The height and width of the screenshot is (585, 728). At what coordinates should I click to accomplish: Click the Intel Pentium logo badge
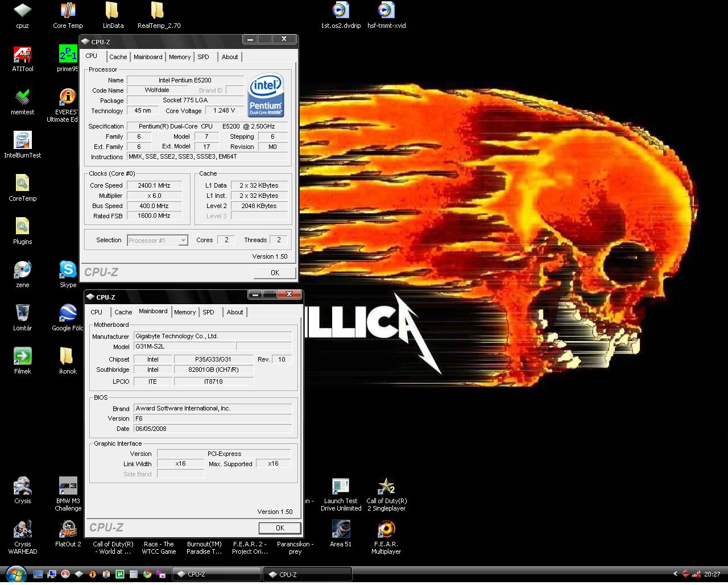pos(266,95)
